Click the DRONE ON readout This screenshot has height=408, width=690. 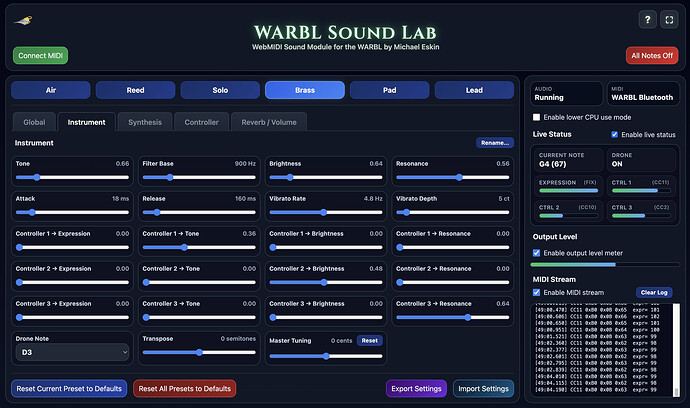coord(641,160)
